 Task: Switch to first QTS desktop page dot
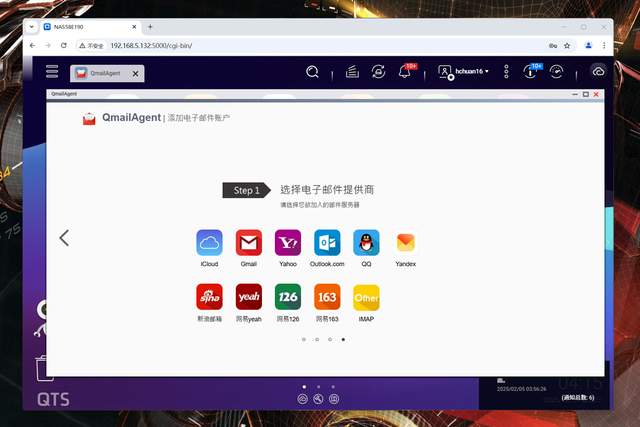point(304,387)
